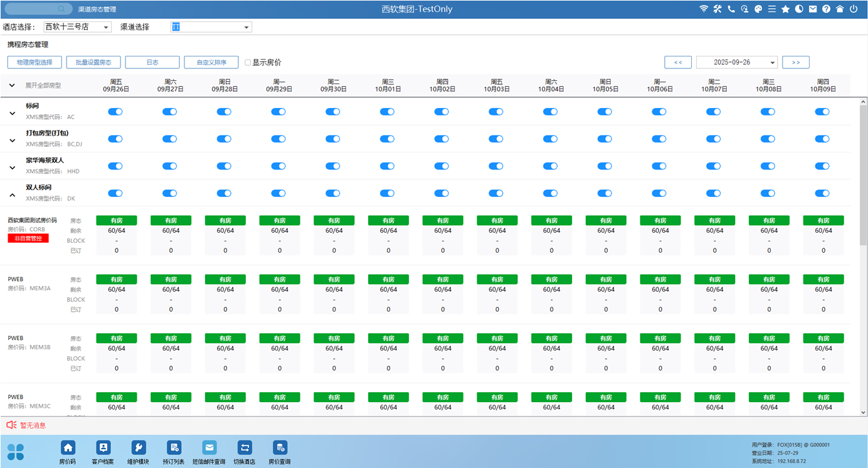Expand the 打包房型(打包) room type row
The image size is (868, 468).
12,141
